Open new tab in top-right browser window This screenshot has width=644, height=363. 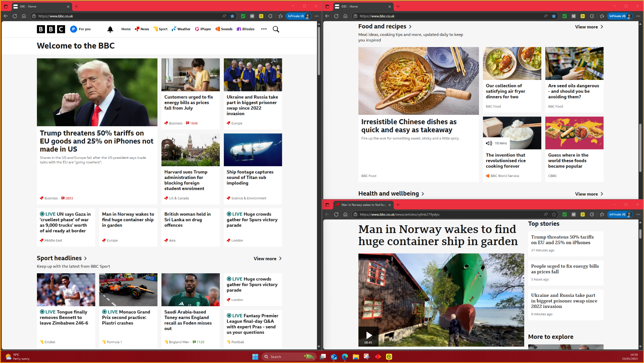click(398, 6)
